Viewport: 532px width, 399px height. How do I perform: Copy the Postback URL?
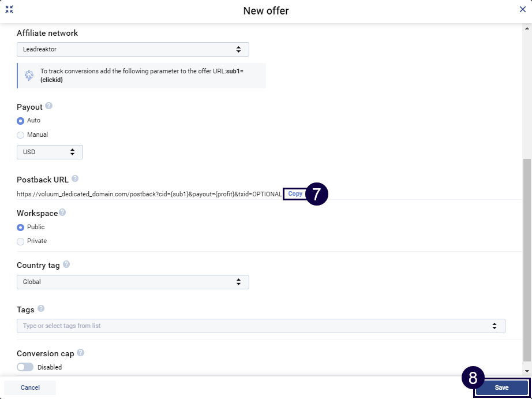pyautogui.click(x=295, y=194)
